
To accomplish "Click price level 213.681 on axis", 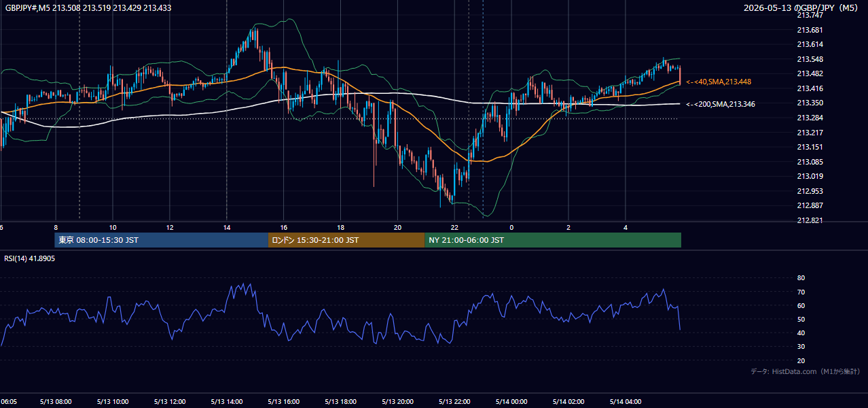I will coord(810,30).
